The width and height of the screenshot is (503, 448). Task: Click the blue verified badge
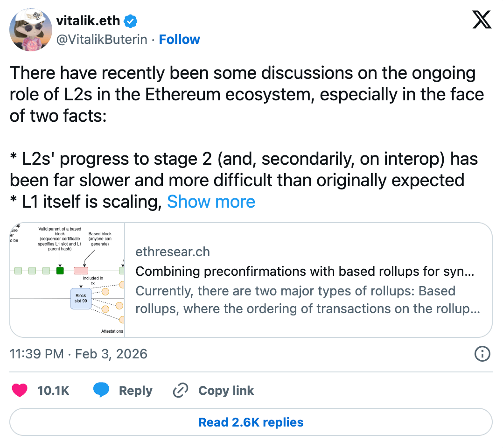coord(130,21)
